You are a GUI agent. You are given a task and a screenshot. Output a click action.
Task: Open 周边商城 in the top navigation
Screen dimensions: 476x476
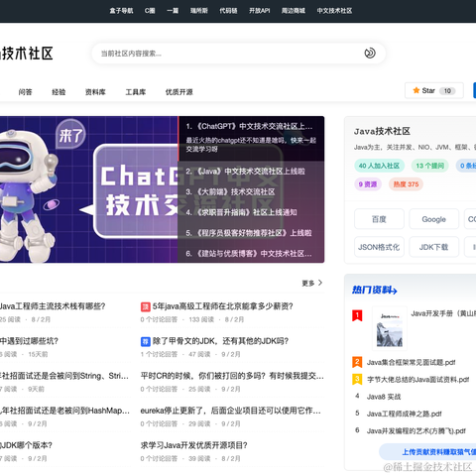pyautogui.click(x=294, y=11)
